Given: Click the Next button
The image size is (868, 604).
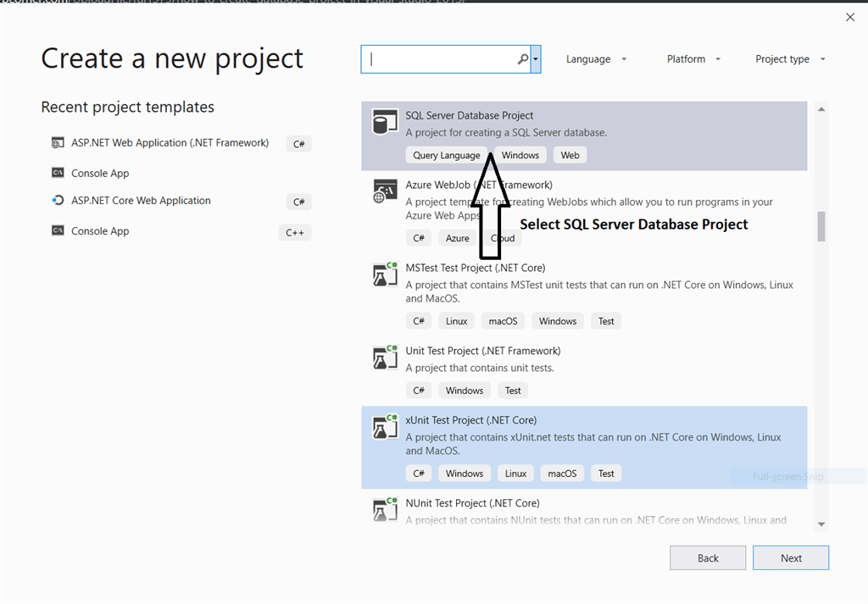Looking at the screenshot, I should pyautogui.click(x=791, y=558).
